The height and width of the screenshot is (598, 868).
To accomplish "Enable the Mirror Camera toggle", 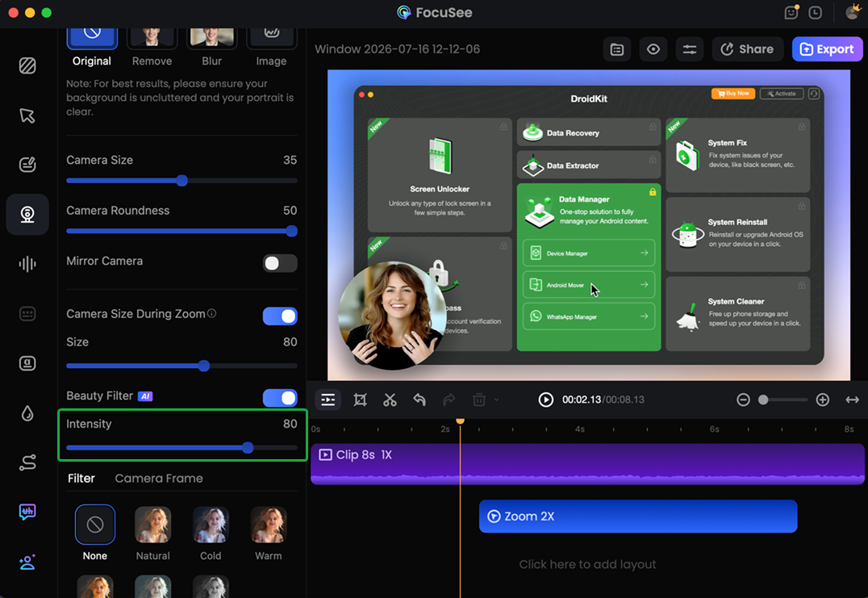I will pos(280,263).
